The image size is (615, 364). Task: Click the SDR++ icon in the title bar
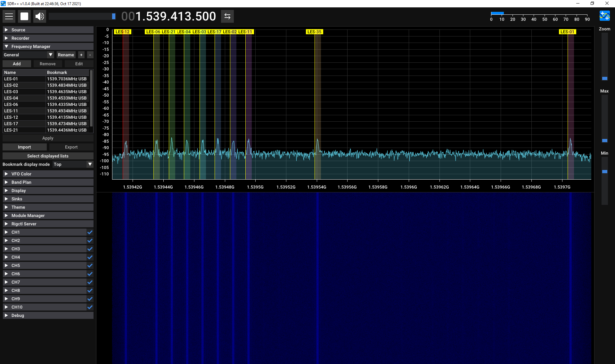4,4
